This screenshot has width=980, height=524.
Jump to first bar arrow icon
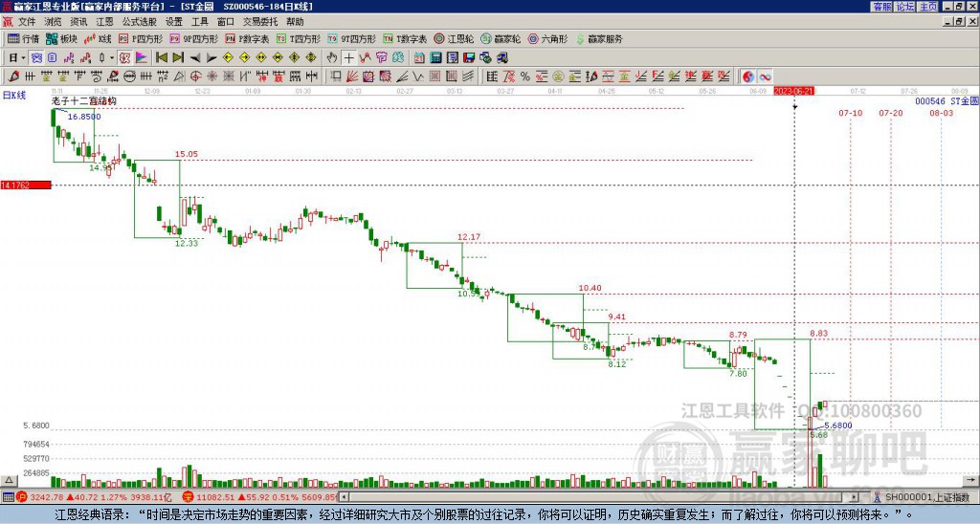(161, 58)
